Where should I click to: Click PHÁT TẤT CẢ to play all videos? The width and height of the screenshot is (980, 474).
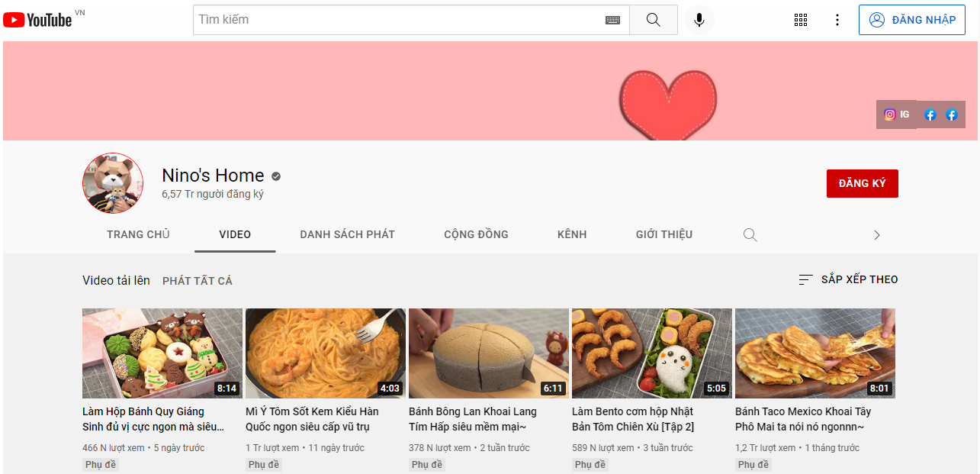[197, 280]
